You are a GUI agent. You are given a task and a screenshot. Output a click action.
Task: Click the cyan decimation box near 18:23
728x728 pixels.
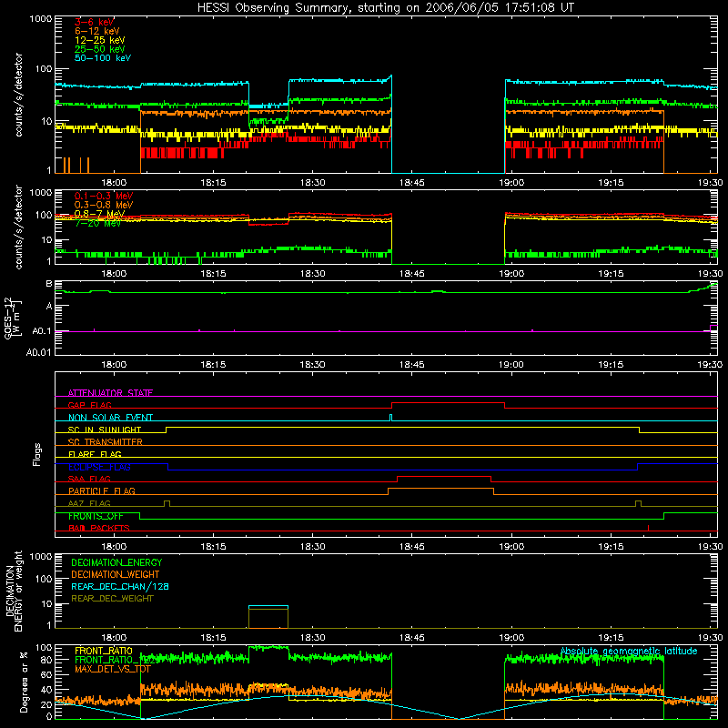(x=268, y=606)
